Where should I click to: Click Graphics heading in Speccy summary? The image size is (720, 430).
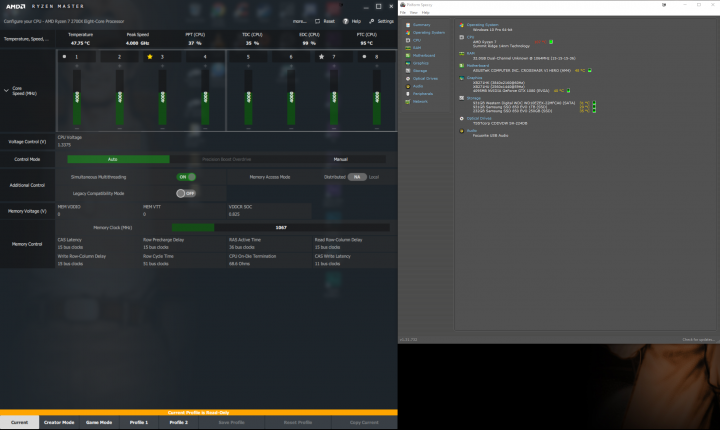[x=474, y=78]
